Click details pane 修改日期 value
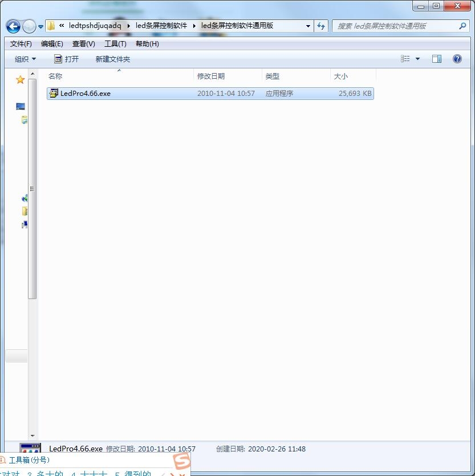The image size is (475, 476). [x=167, y=449]
